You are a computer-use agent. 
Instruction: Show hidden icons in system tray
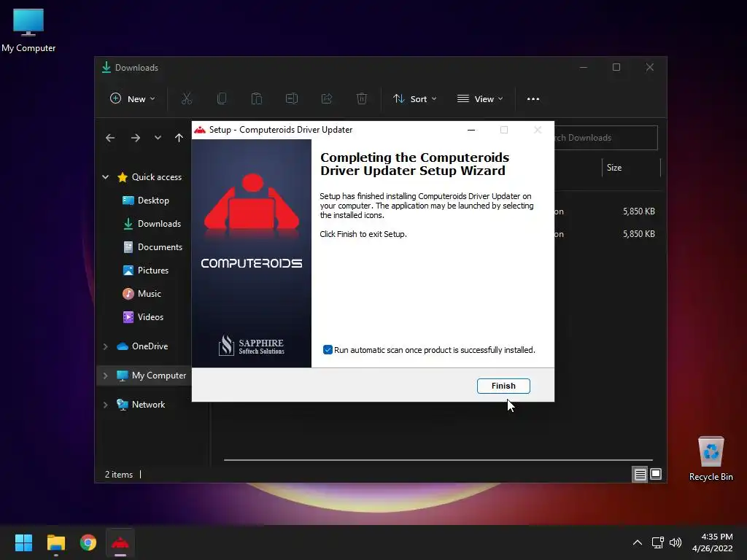click(x=638, y=542)
